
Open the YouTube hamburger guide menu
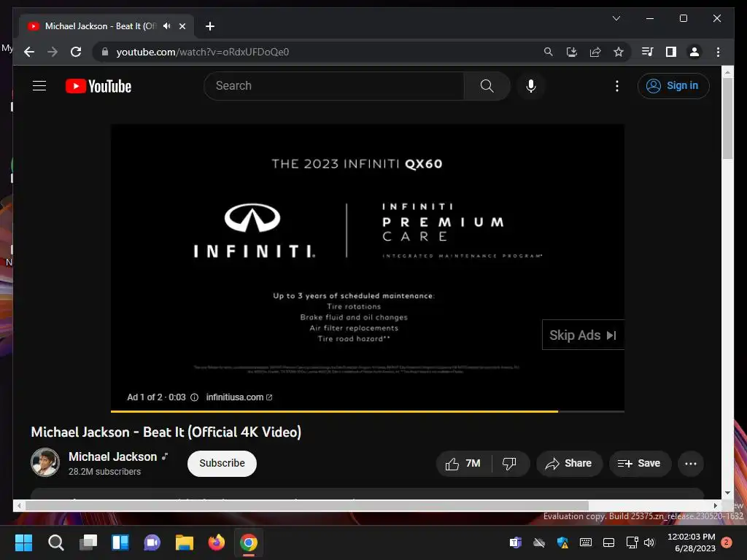point(39,86)
